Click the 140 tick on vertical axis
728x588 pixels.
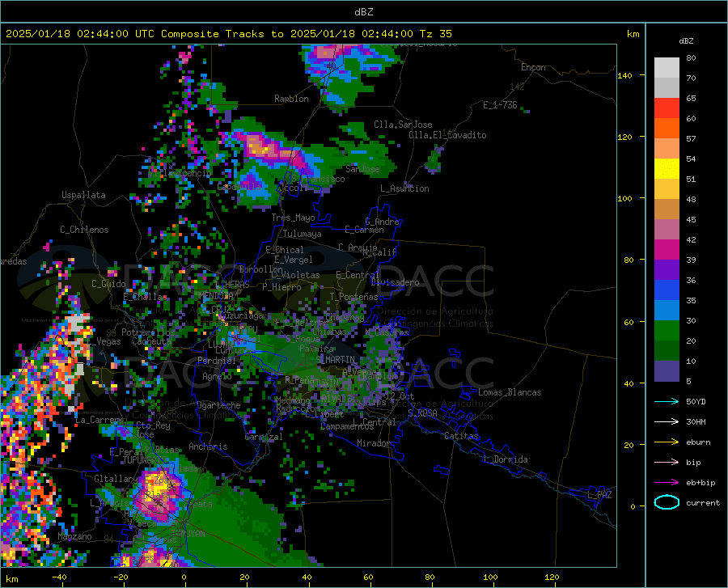624,75
